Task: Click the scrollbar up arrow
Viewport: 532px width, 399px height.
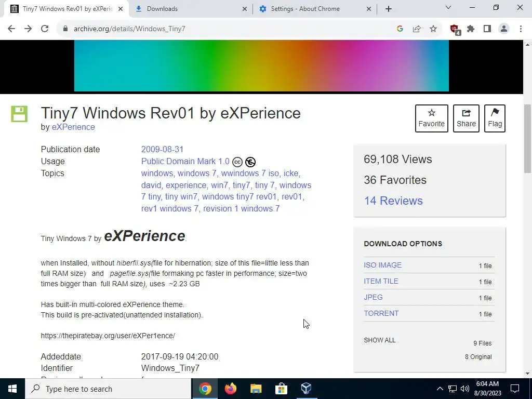Action: (x=528, y=45)
